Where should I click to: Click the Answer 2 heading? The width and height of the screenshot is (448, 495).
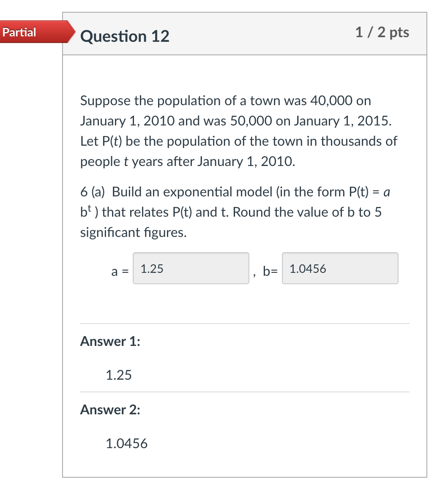point(109,410)
